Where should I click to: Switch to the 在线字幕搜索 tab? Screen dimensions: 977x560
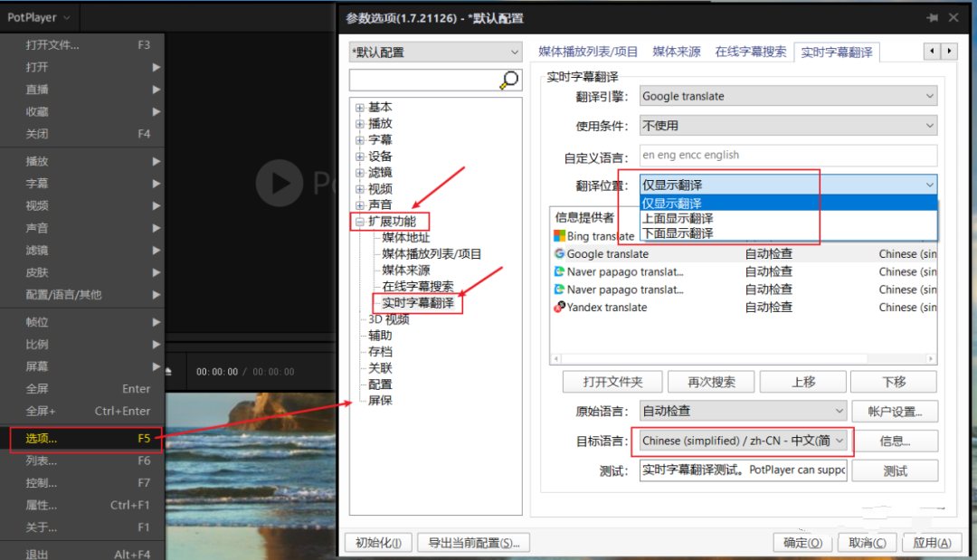(751, 52)
